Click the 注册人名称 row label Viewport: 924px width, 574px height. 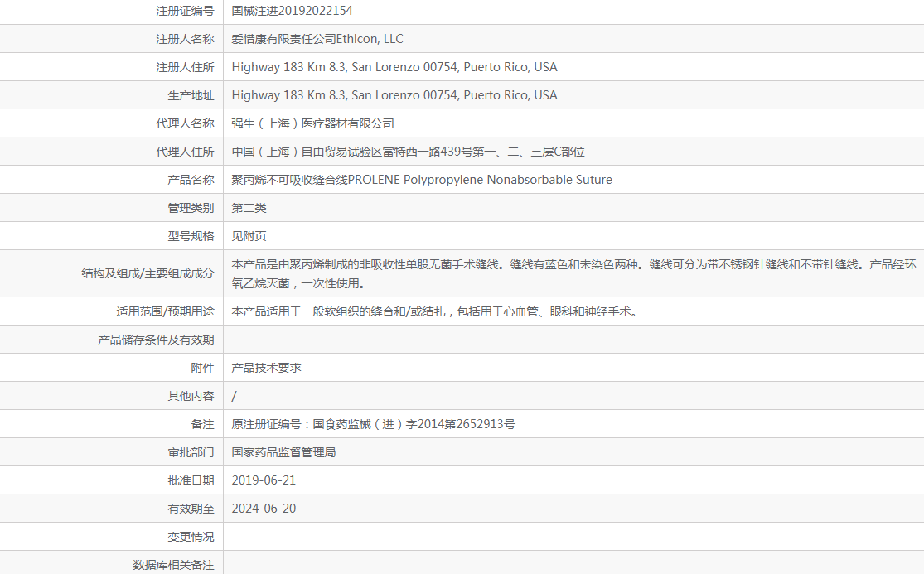pyautogui.click(x=185, y=39)
